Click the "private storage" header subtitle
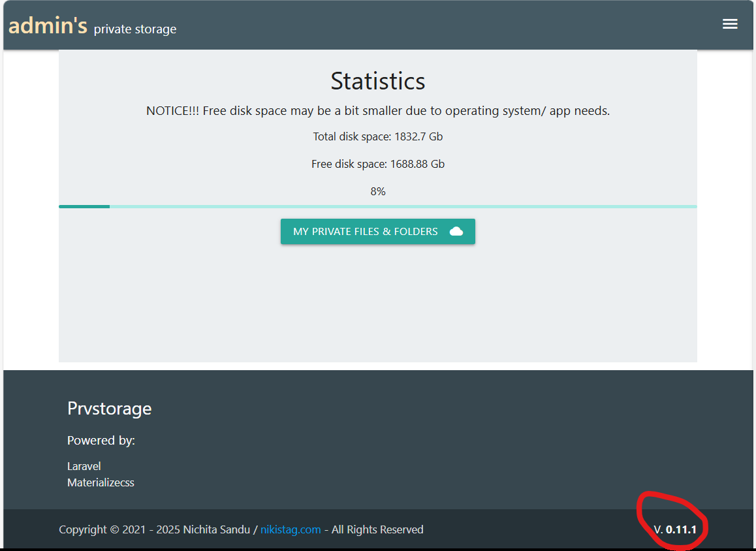This screenshot has width=756, height=551. 135,29
